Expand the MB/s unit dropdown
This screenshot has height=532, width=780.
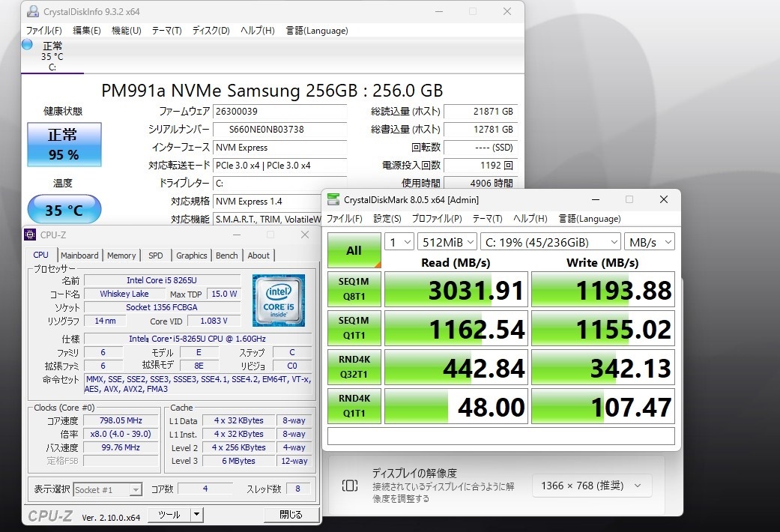tap(650, 241)
